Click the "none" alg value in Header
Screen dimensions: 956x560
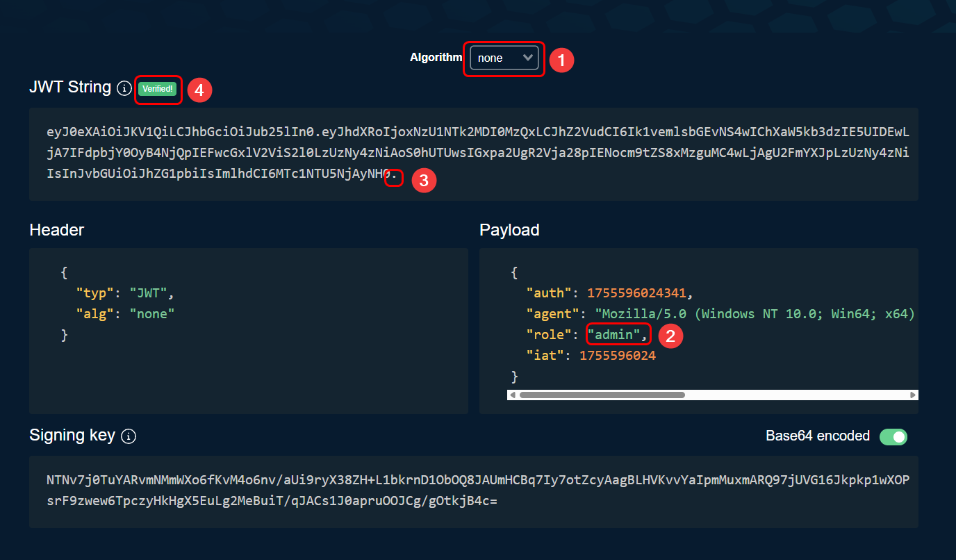(x=151, y=314)
